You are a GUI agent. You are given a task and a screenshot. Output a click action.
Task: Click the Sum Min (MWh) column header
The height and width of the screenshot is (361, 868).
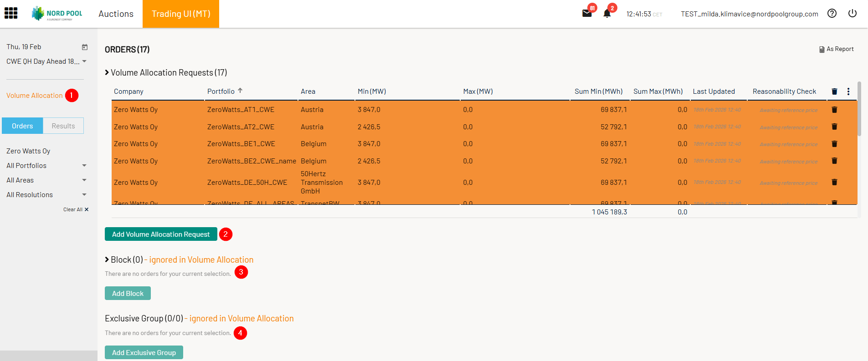click(599, 92)
